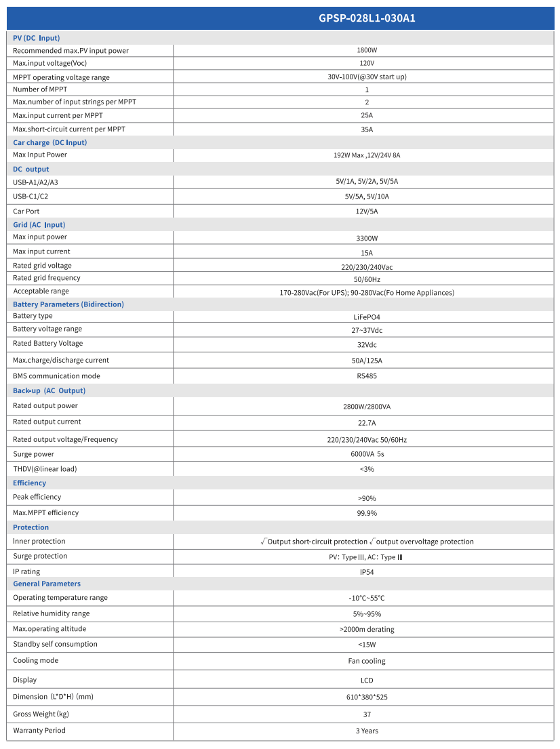Click the Surge power 6000VA 5s value

(367, 454)
